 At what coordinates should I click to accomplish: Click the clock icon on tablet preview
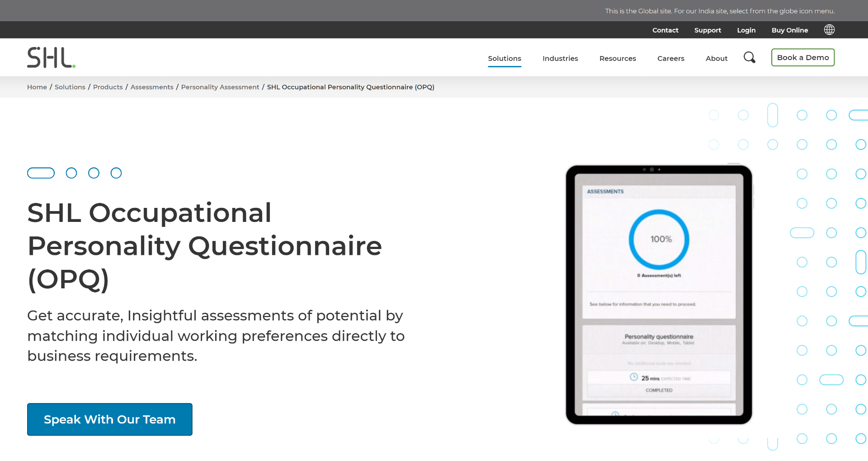coord(634,377)
